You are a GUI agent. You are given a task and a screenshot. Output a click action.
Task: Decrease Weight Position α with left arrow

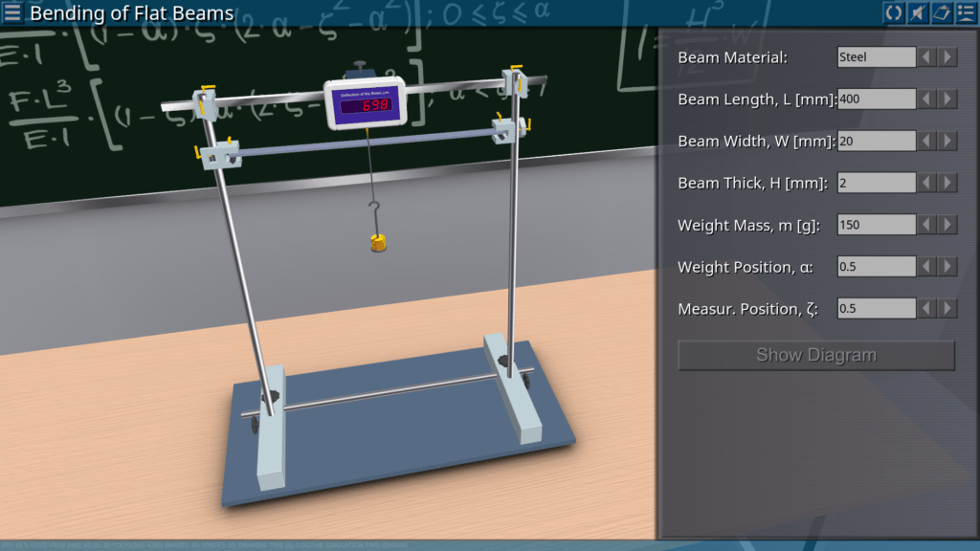927,267
